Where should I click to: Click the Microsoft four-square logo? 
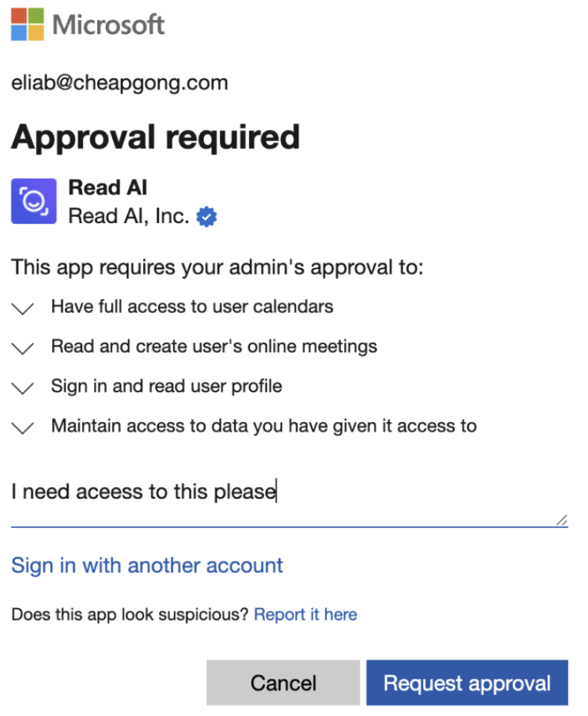[28, 24]
